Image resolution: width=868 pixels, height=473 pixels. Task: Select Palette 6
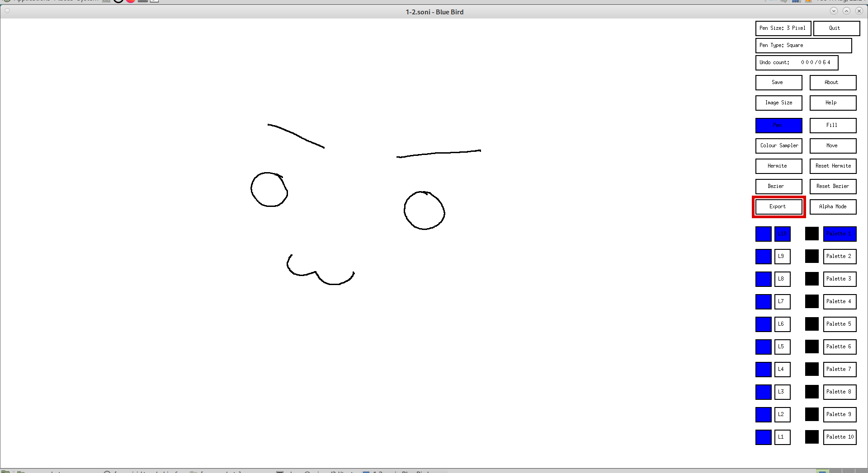(x=840, y=347)
